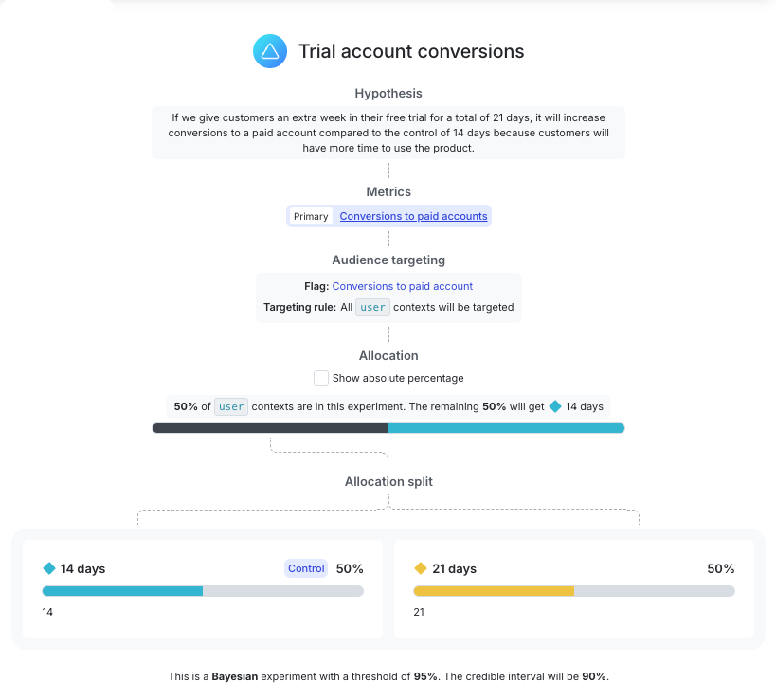Click the yellow diamond in 21 days card
Viewport: 776px width, 700px height.
pyautogui.click(x=420, y=568)
